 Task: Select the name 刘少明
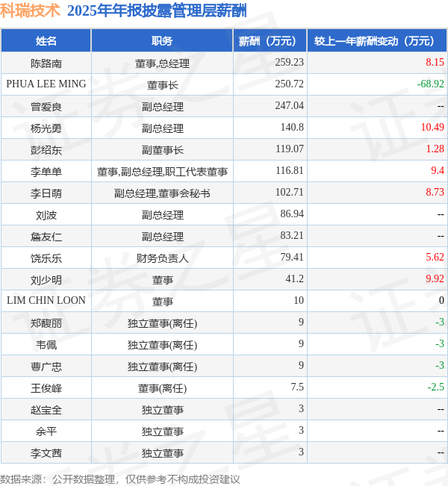46,280
